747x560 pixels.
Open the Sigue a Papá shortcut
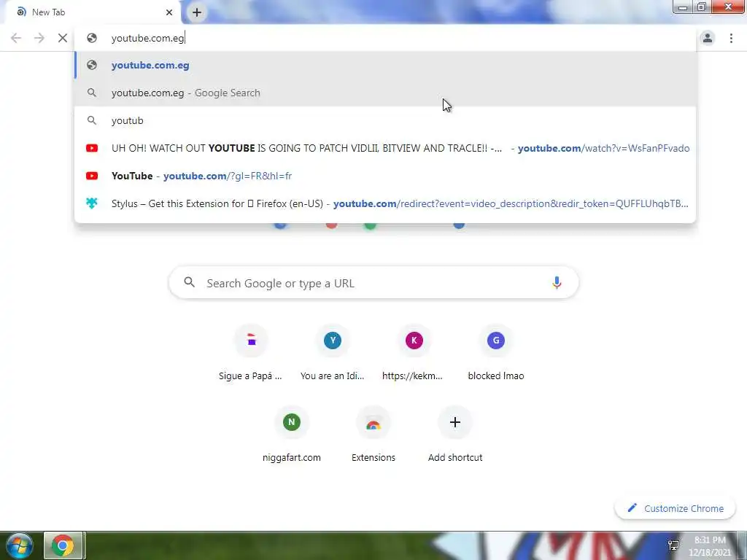[x=251, y=354]
